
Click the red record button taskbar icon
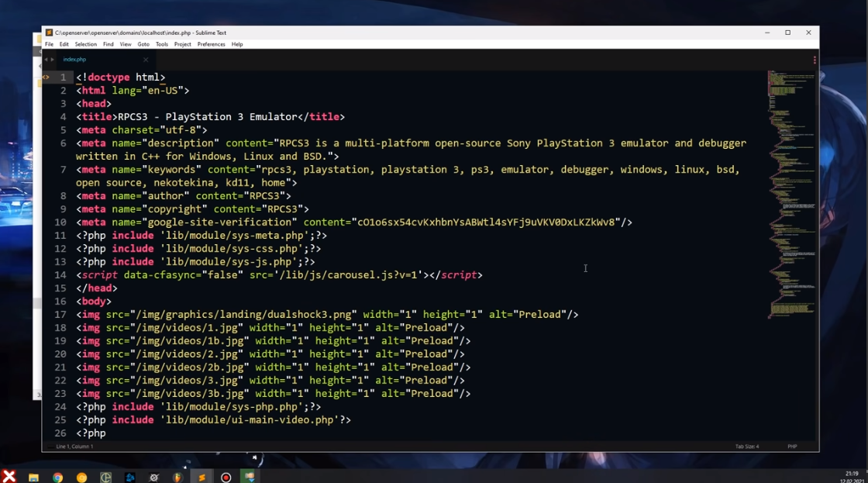click(226, 478)
